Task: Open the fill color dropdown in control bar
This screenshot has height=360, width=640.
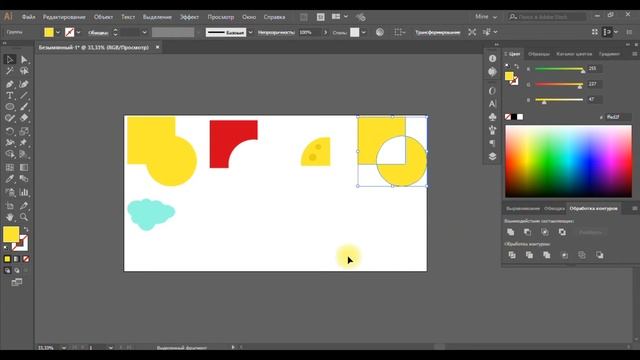Action: [x=58, y=32]
